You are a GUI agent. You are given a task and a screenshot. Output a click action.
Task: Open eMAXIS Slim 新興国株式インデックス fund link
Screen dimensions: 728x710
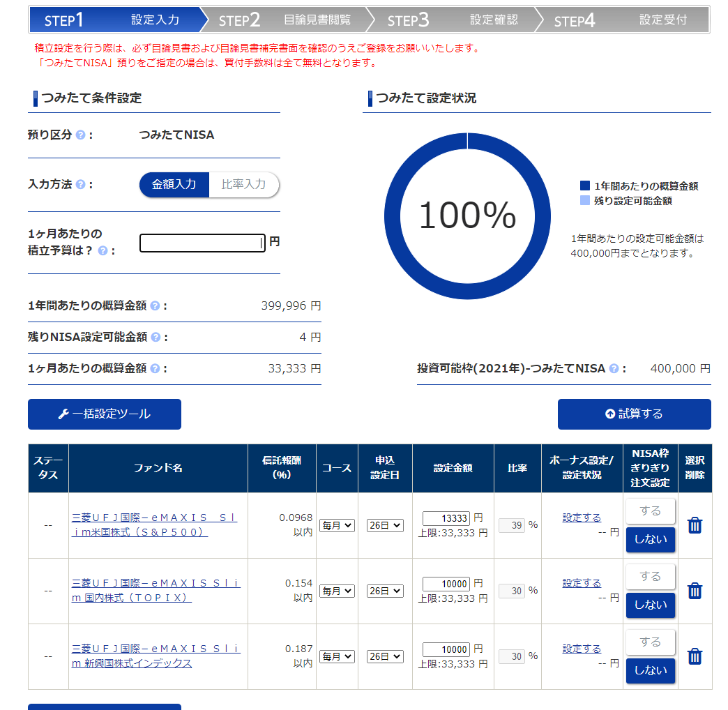156,656
